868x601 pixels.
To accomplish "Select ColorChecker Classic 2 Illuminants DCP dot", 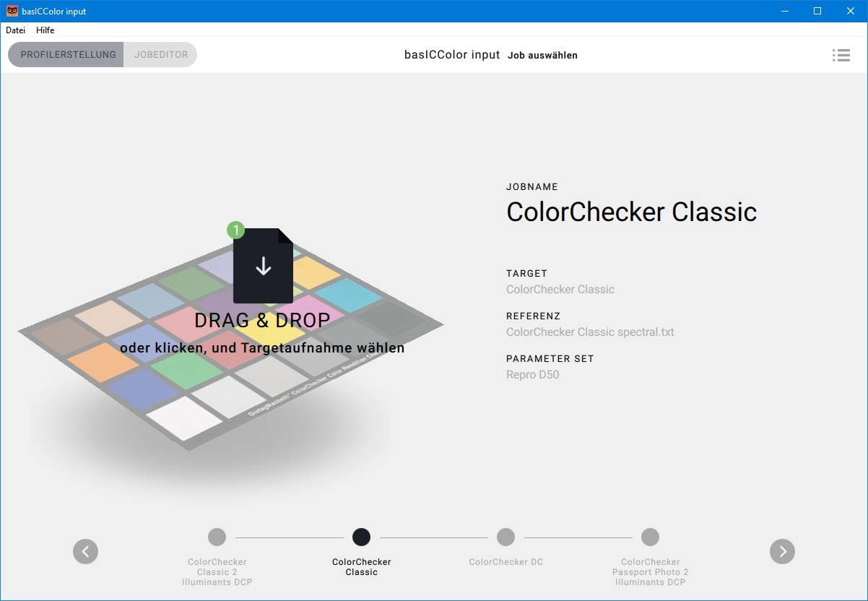I will point(217,537).
